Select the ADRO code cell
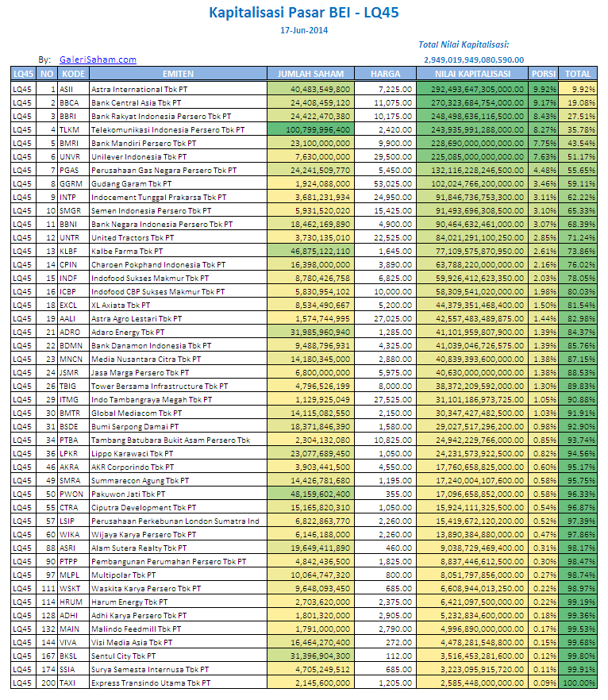 [73, 332]
